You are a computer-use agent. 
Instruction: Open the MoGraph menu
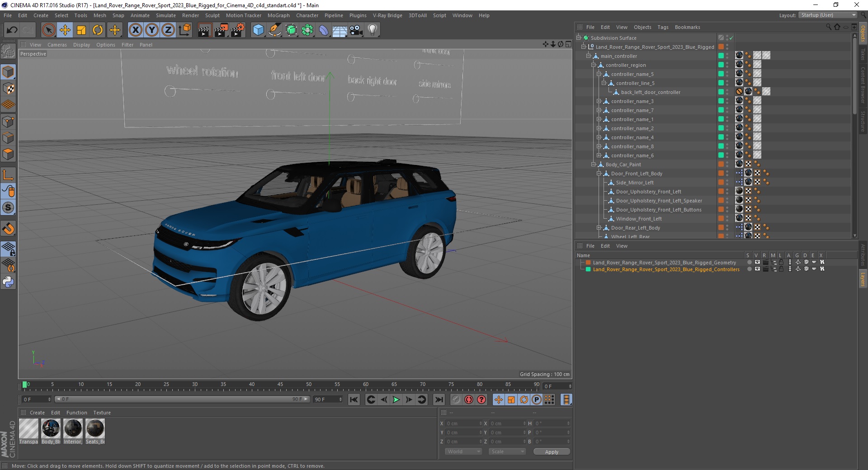point(278,15)
